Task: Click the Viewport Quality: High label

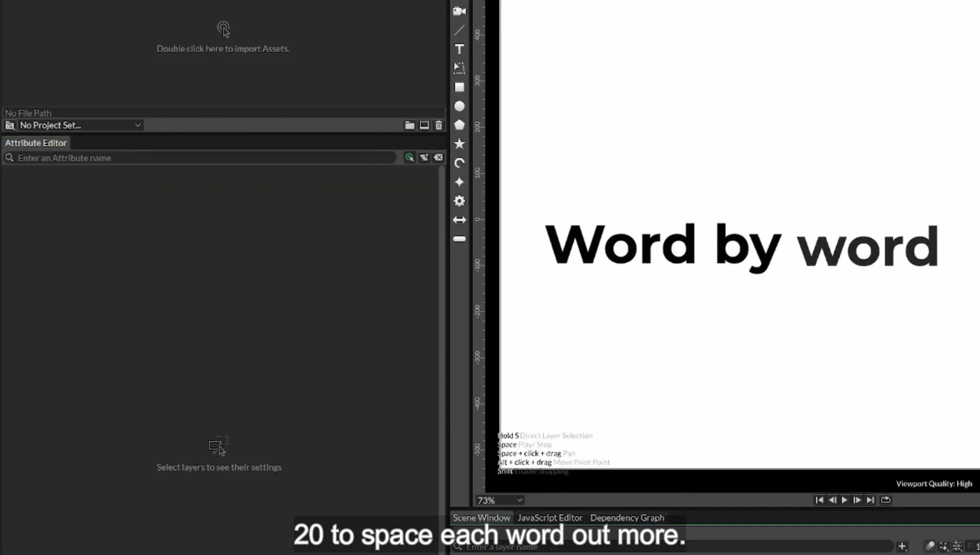Action: (x=934, y=484)
